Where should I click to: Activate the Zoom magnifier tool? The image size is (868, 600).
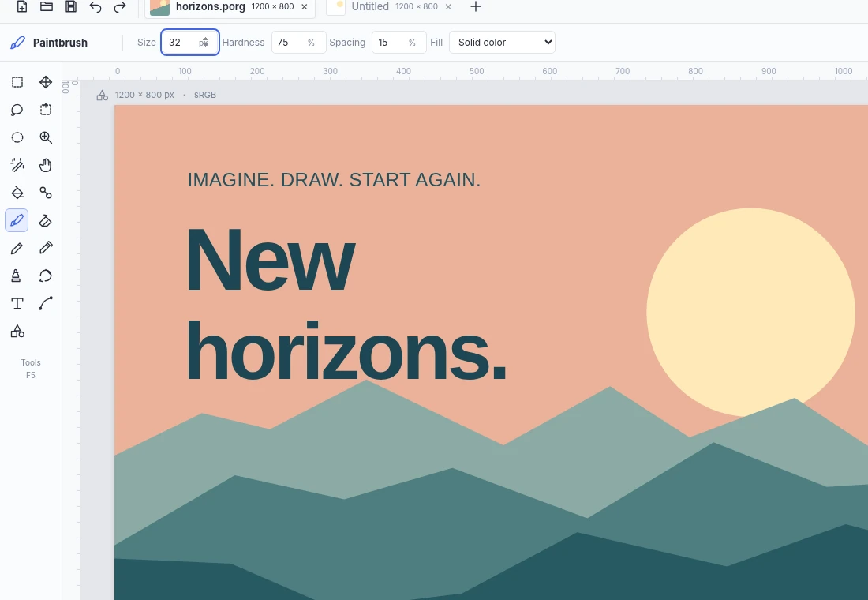46,137
